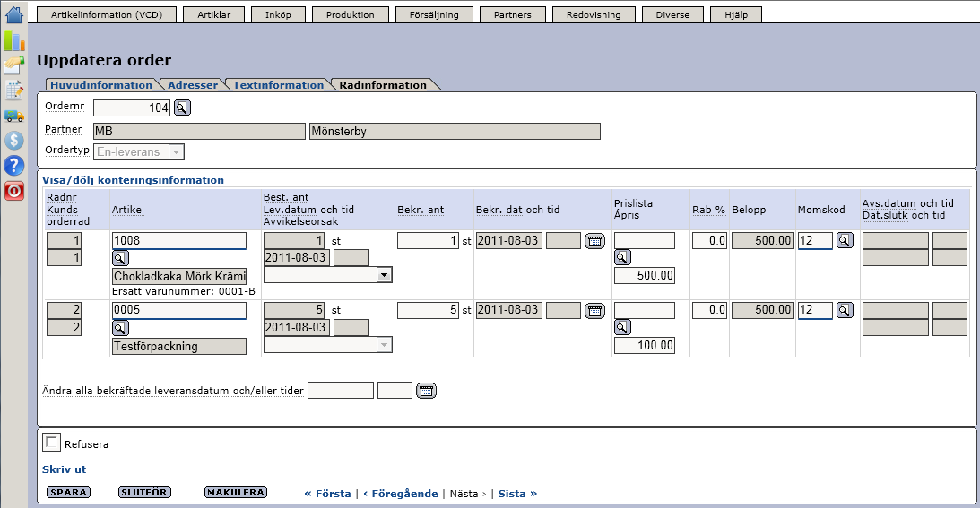Open the Ordertyp En-leverans dropdown
Viewport: 980px width, 508px height.
pyautogui.click(x=139, y=151)
